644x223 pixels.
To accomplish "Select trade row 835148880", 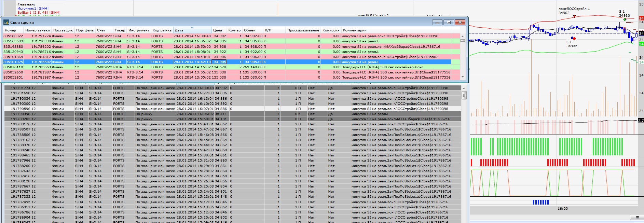I will (231, 46).
